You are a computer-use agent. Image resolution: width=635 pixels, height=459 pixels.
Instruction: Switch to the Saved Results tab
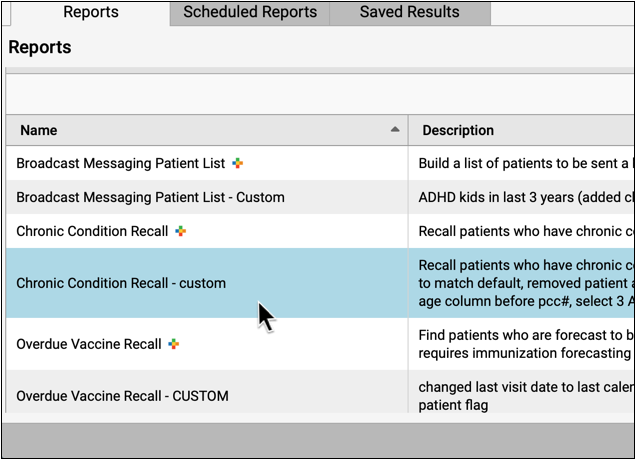(410, 13)
